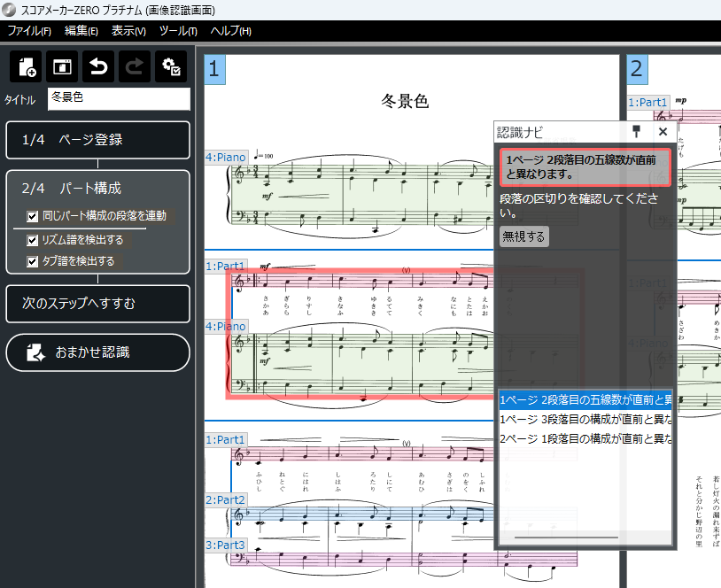This screenshot has height=588, width=721.
Task: Click the タイトル text field
Action: (119, 98)
